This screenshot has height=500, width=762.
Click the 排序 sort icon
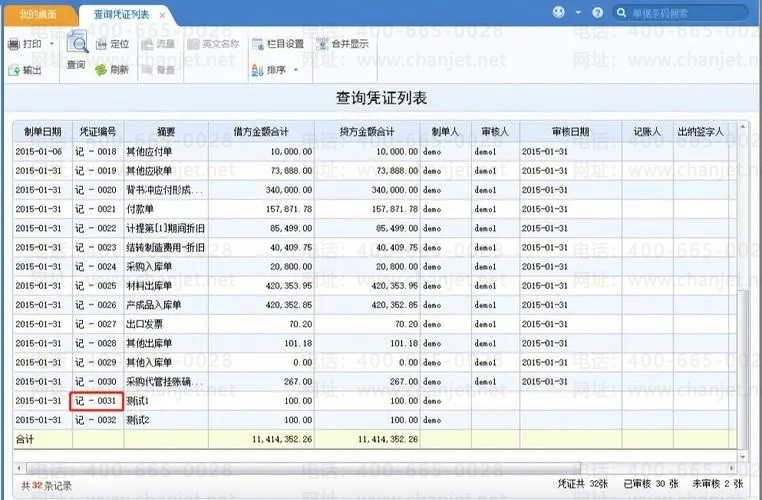(x=257, y=70)
